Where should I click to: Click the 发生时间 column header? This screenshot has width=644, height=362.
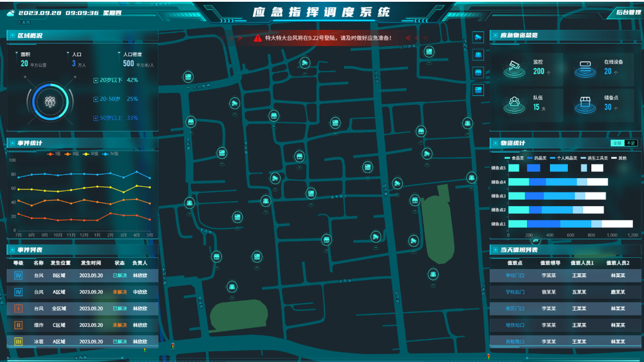(91, 263)
